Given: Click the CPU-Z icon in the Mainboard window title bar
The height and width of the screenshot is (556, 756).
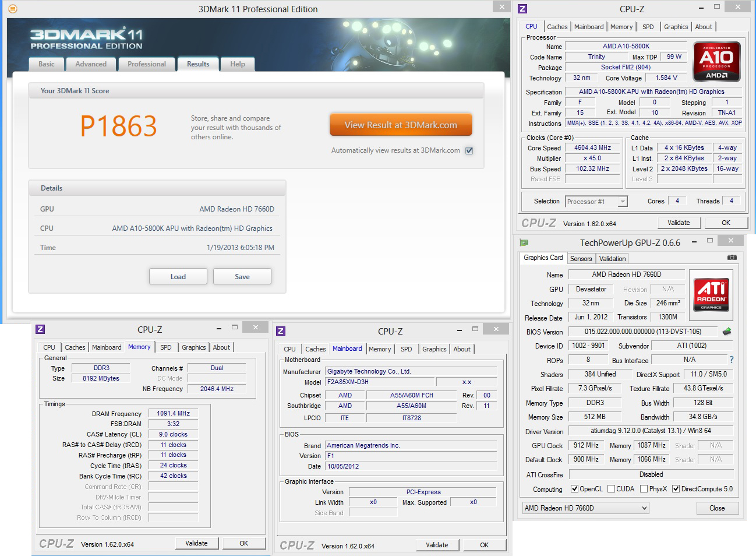Looking at the screenshot, I should point(281,331).
